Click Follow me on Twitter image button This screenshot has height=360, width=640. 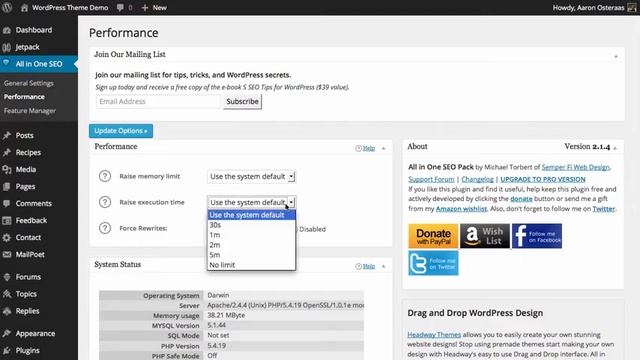click(433, 263)
